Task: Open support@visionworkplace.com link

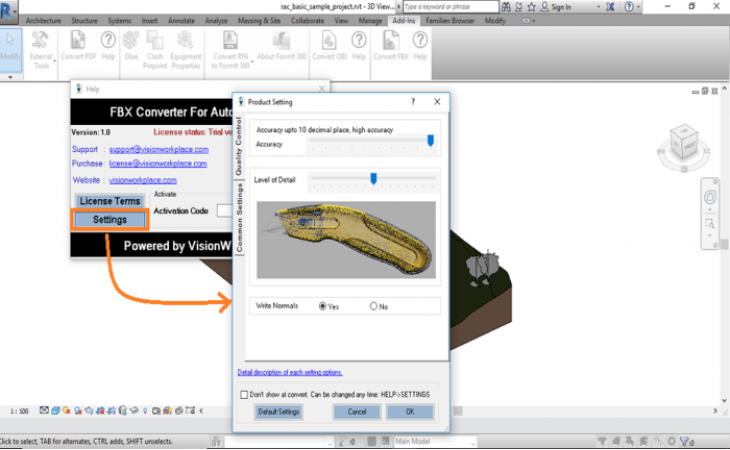Action: pyautogui.click(x=159, y=149)
